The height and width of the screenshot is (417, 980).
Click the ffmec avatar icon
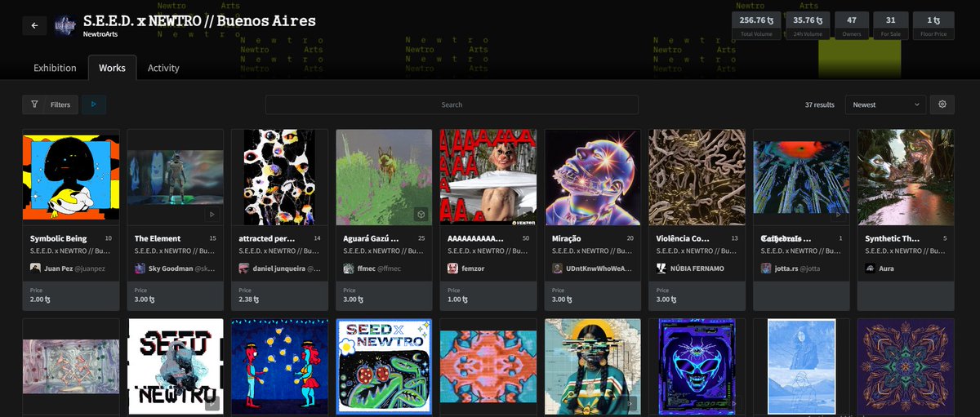point(349,268)
